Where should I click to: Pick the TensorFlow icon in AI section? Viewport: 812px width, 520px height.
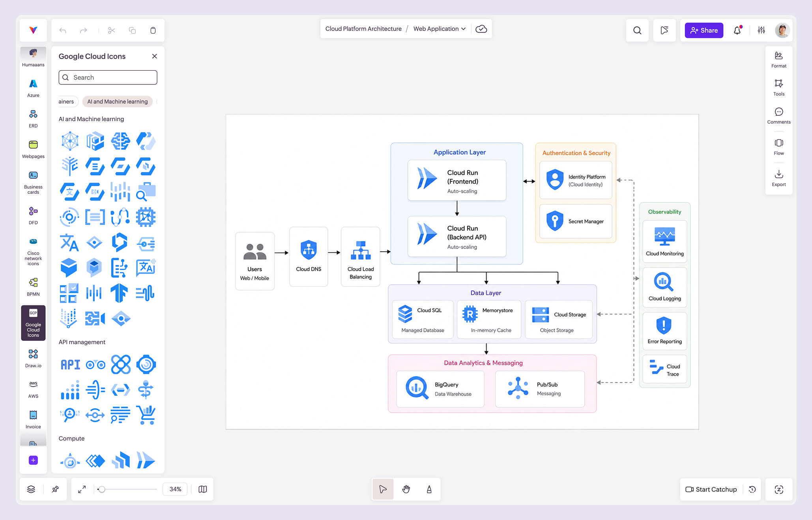tap(120, 293)
